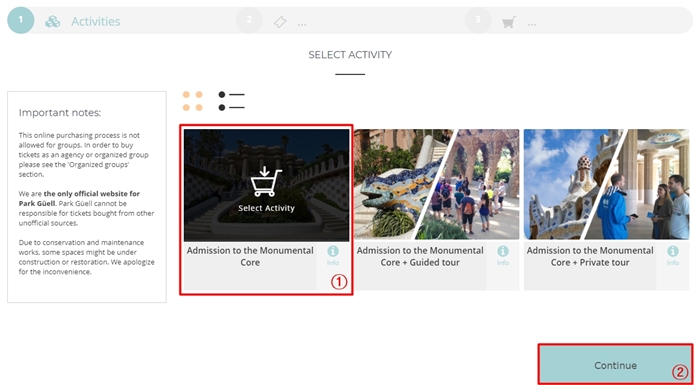700x385 pixels.
Task: Click the Continue button
Action: pos(615,365)
